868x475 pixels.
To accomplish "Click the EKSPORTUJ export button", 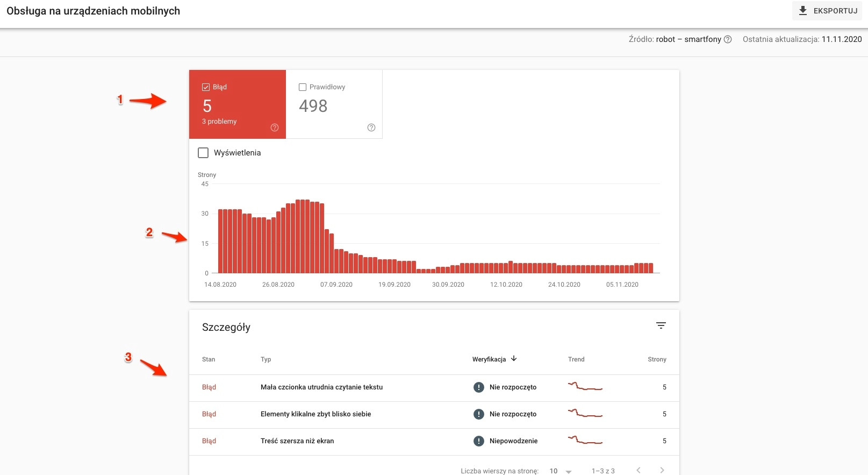I will [827, 11].
